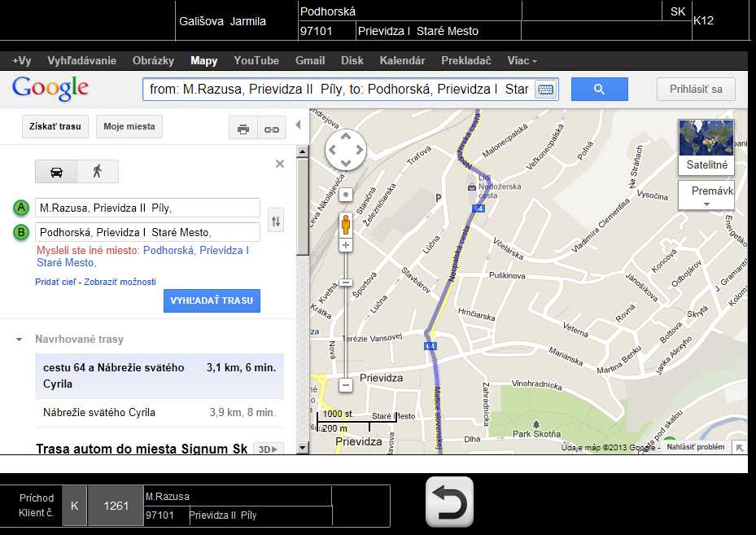
Task: Click the my-location dot button on map
Action: click(346, 195)
